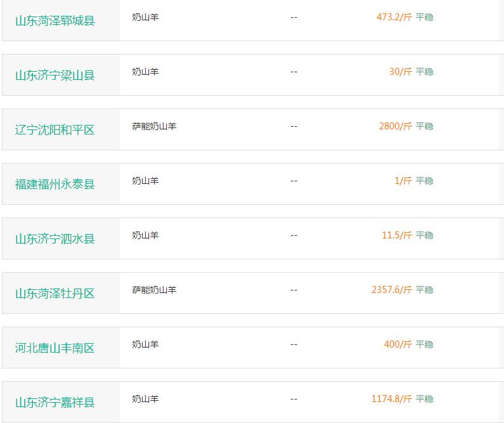Open the 山东济宁梁山县 location link
Screen dimensions: 504x423
(55, 75)
